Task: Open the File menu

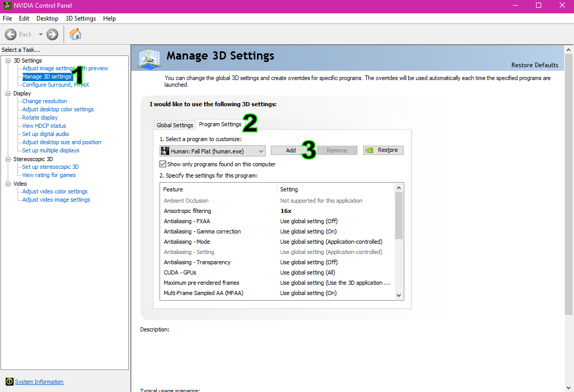Action: pos(7,18)
